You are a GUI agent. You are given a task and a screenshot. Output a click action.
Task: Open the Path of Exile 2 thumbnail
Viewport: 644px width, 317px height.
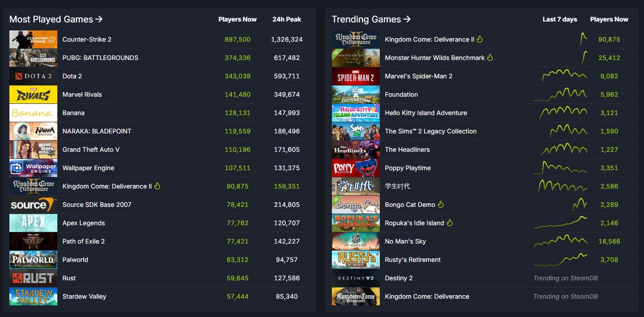coord(33,241)
